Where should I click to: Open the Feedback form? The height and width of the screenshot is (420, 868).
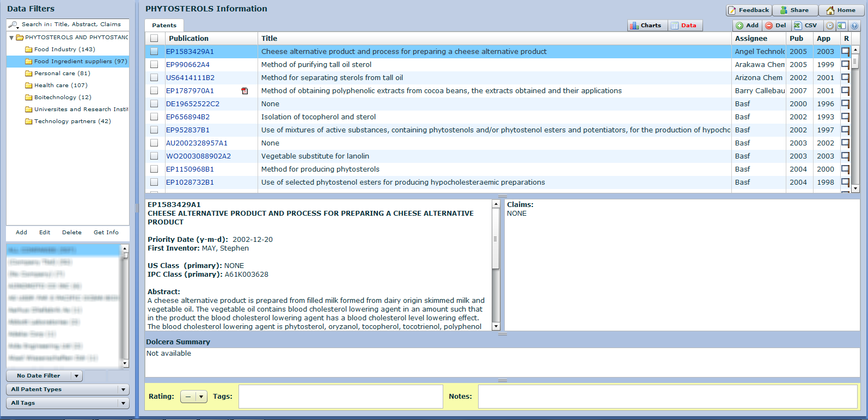pos(749,10)
